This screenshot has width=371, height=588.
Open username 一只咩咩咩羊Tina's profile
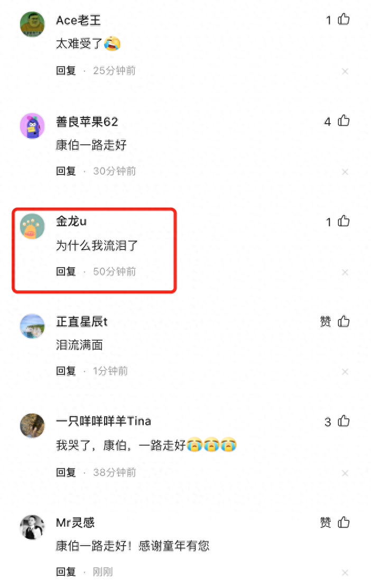click(x=104, y=421)
